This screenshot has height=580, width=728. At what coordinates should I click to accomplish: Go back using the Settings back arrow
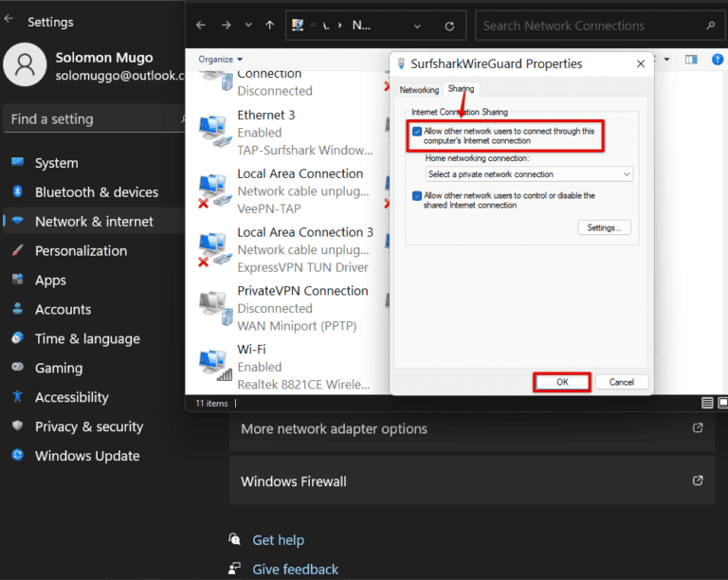point(9,20)
